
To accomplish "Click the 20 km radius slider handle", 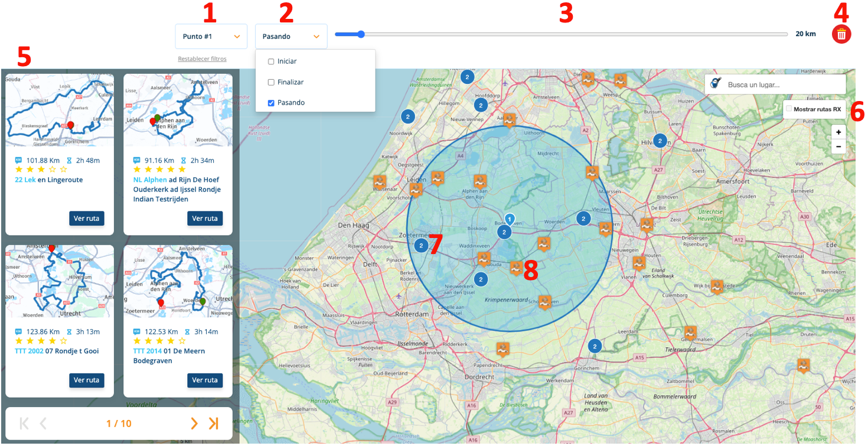I will click(x=361, y=34).
